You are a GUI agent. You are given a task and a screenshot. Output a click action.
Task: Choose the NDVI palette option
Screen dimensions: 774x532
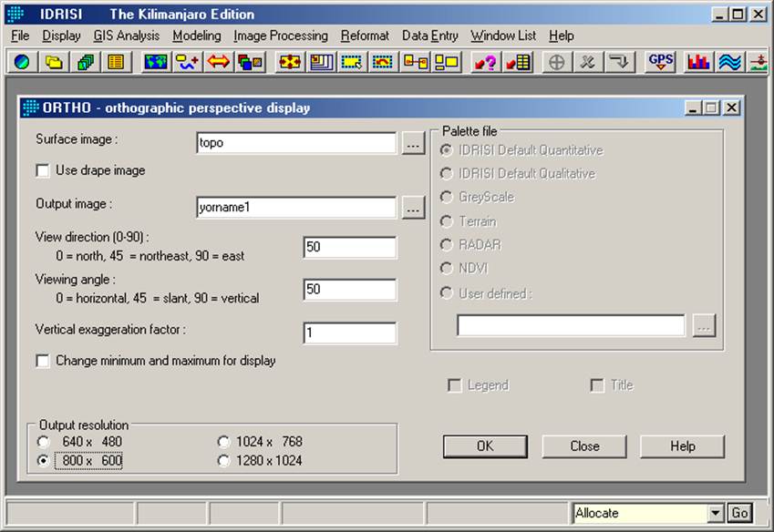(446, 268)
